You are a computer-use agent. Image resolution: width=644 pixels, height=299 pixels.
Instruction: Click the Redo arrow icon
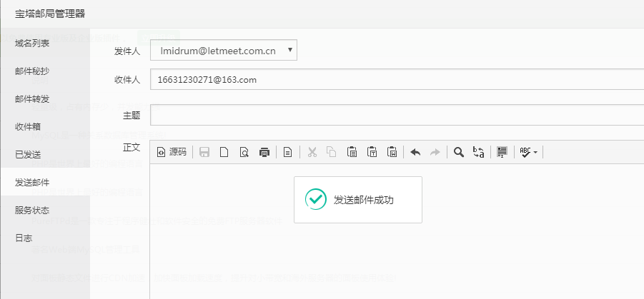(x=435, y=152)
